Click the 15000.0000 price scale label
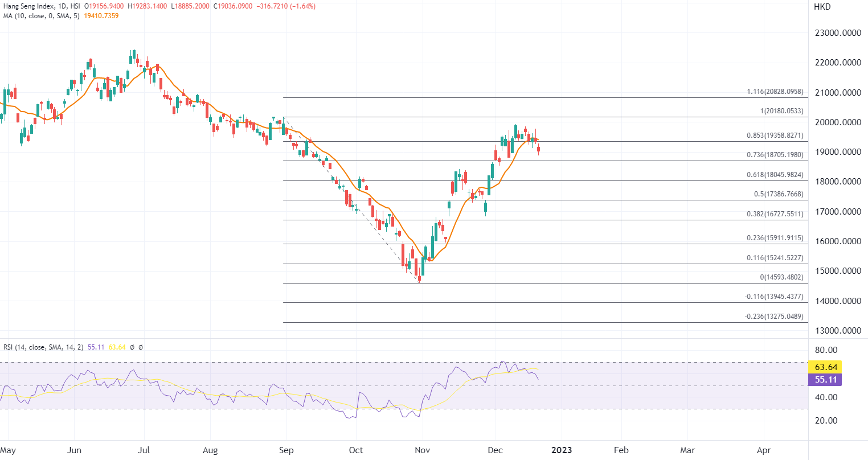The width and height of the screenshot is (868, 460). tap(838, 271)
